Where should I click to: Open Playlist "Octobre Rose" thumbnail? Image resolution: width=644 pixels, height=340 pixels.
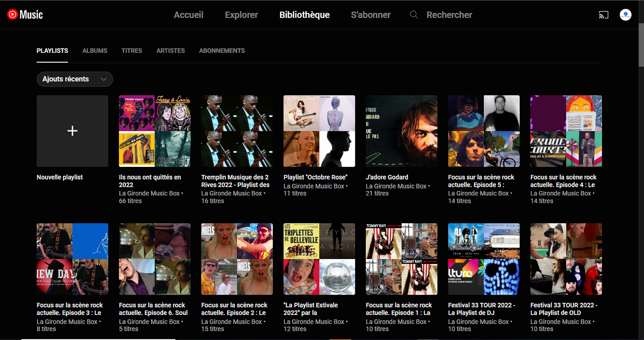319,131
